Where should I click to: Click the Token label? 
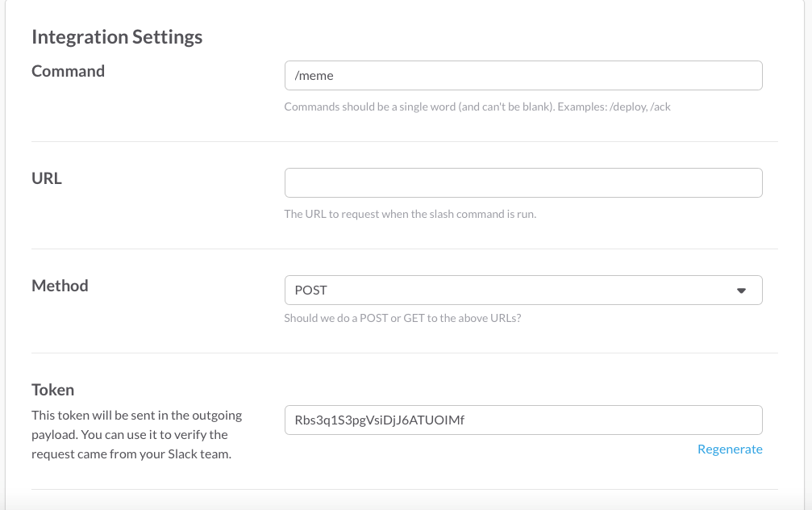[53, 390]
